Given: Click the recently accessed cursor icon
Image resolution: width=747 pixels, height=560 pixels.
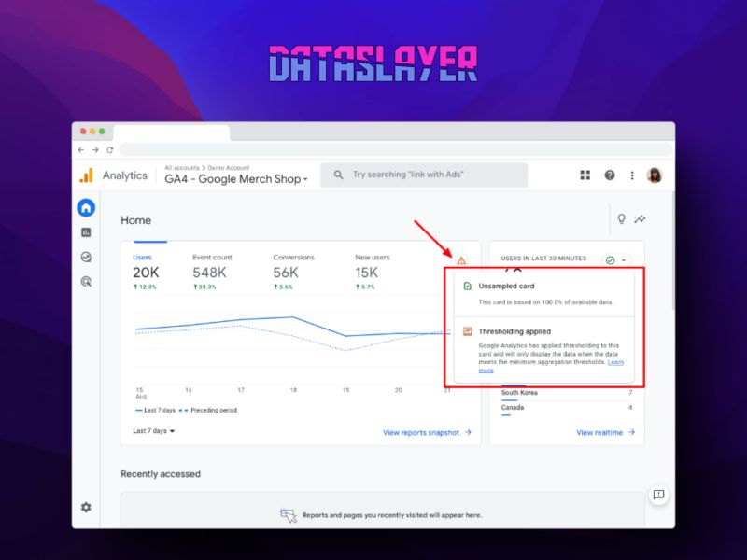Looking at the screenshot, I should coord(289,515).
